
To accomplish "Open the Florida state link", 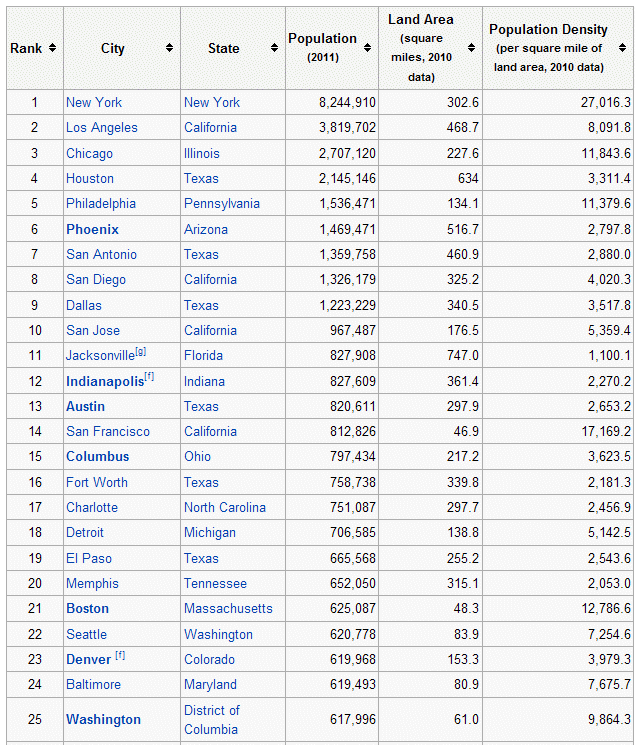I will point(203,356).
